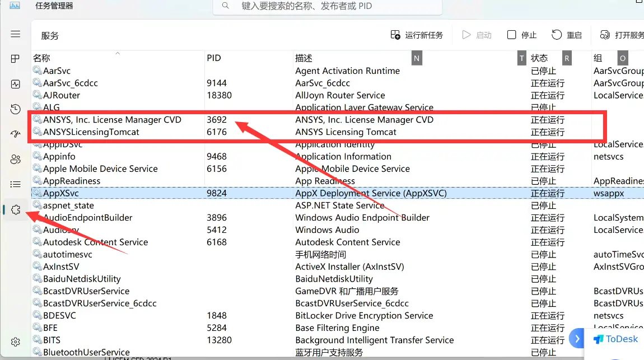Screen dimensions: 644x360
Task: Switch to the Processes page icon
Action: coord(15,59)
